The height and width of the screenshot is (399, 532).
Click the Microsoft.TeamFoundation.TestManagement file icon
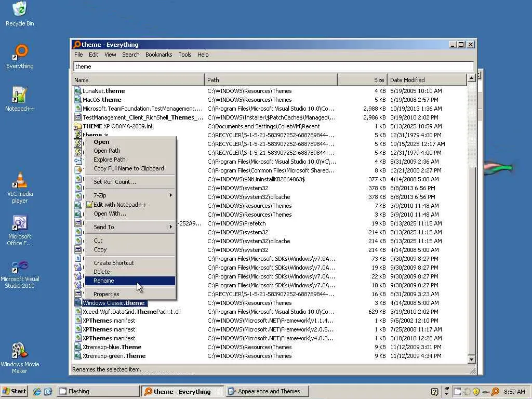[78, 109]
